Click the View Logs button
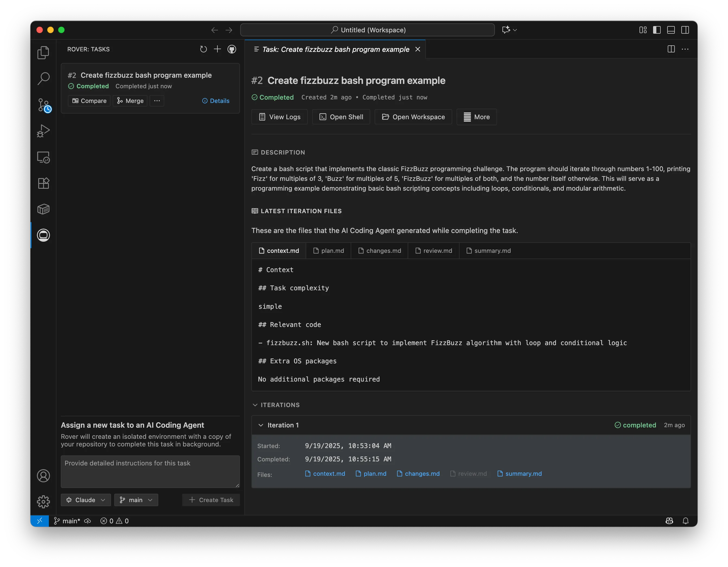 [279, 117]
